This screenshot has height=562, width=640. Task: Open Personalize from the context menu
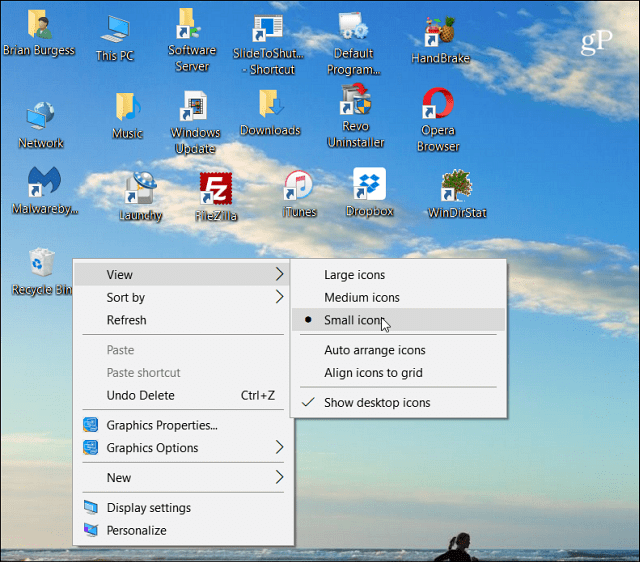pyautogui.click(x=136, y=531)
